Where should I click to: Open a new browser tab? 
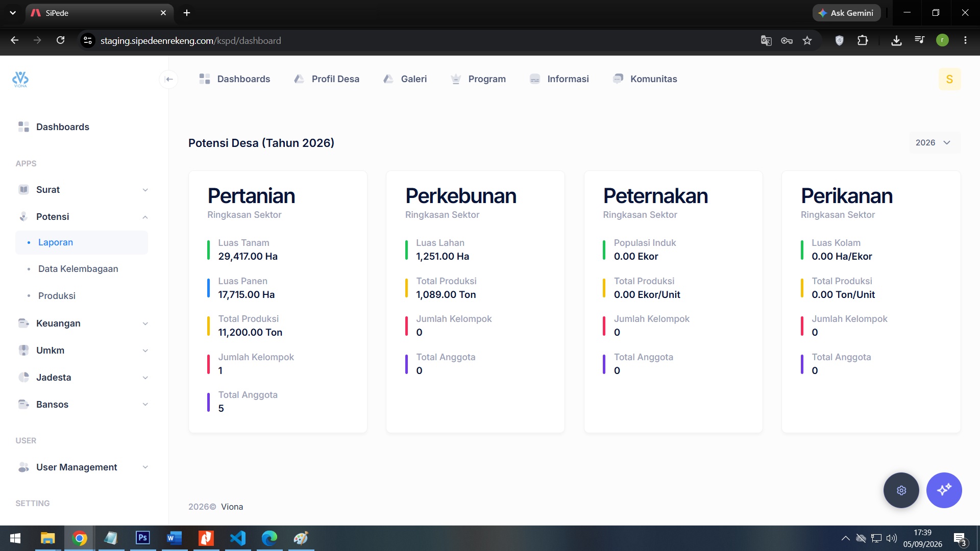coord(187,13)
